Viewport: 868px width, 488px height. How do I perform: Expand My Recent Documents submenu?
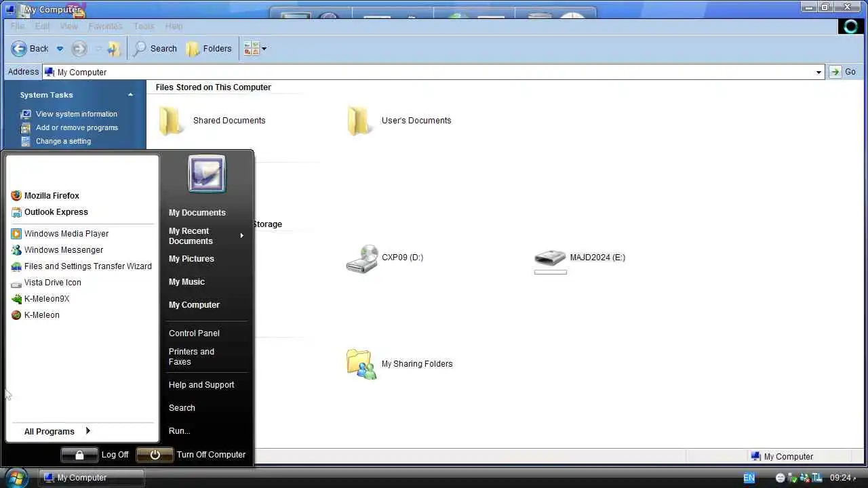point(206,236)
